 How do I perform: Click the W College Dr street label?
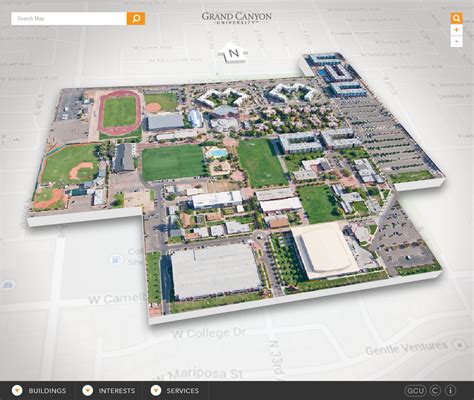coord(209,333)
